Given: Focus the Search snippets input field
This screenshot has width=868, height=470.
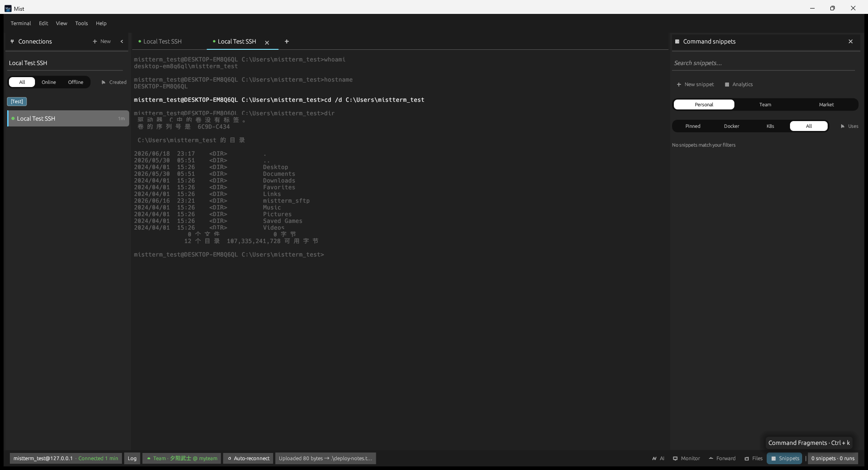Looking at the screenshot, I should [x=763, y=63].
